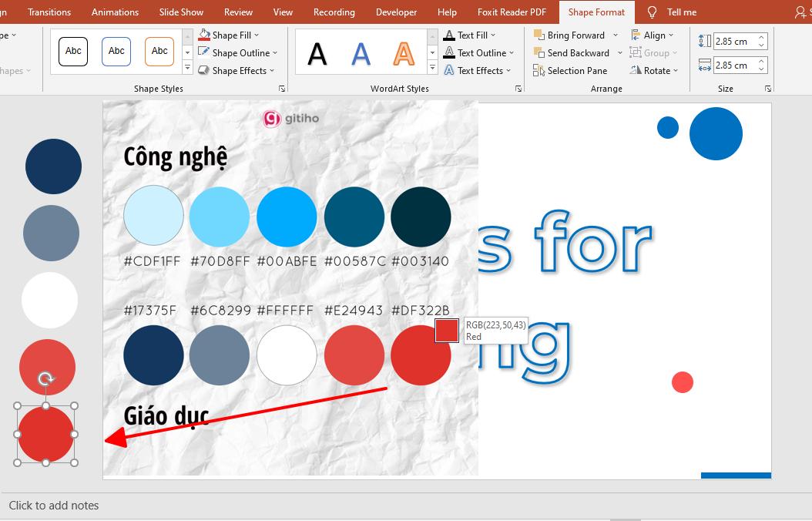Select the white circle in left column

pyautogui.click(x=50, y=301)
